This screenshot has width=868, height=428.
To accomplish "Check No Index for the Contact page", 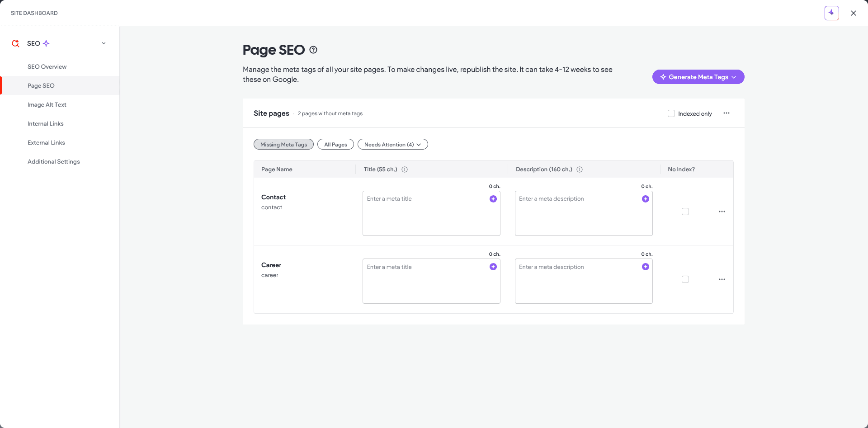I will pyautogui.click(x=685, y=212).
